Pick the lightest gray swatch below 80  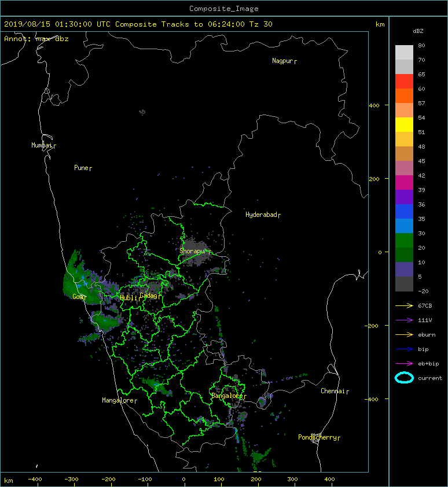point(404,53)
